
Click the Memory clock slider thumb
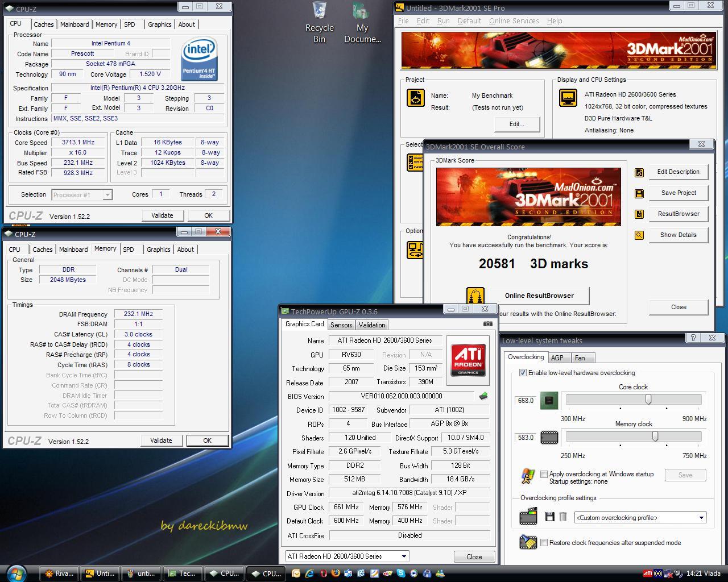click(x=655, y=436)
